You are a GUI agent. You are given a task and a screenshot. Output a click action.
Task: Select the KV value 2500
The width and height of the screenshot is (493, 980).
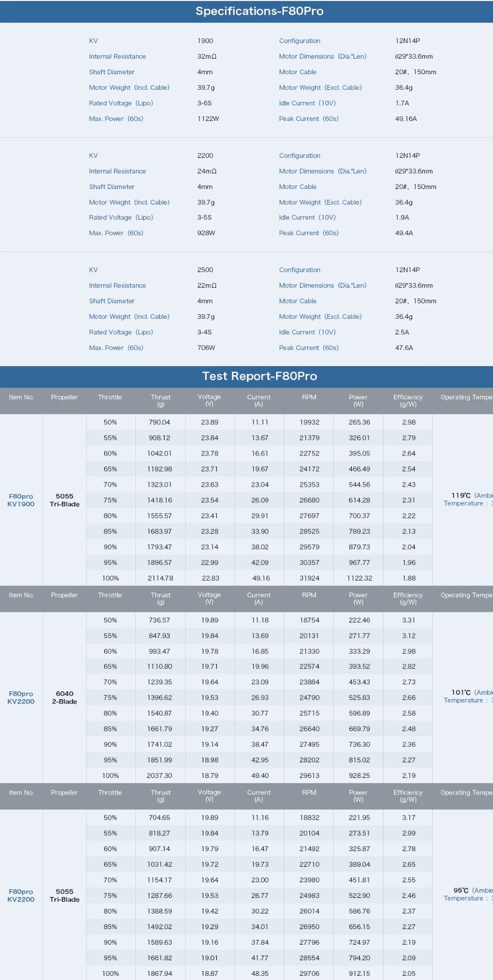tap(206, 270)
